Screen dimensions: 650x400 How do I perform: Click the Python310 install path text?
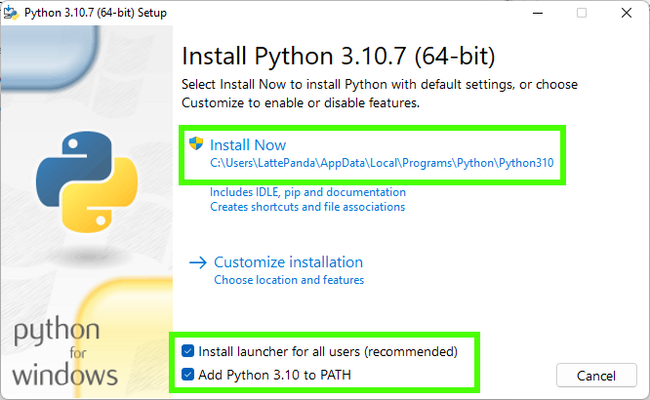382,163
